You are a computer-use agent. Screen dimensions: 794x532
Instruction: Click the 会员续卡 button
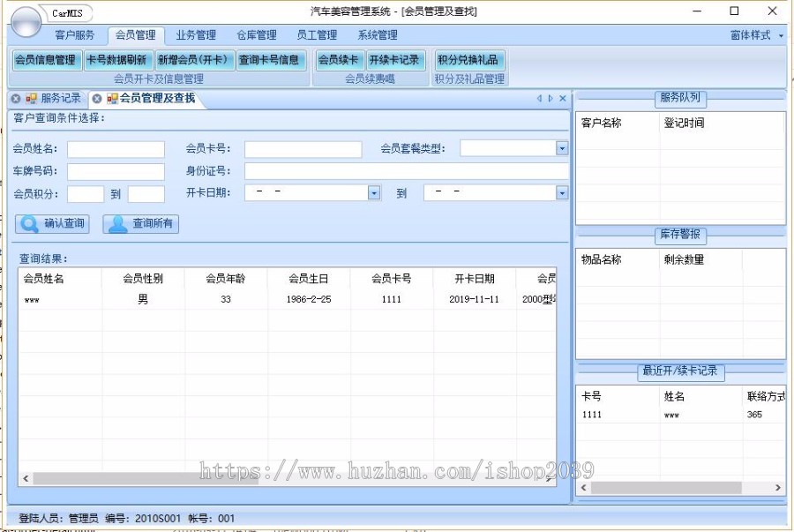338,60
